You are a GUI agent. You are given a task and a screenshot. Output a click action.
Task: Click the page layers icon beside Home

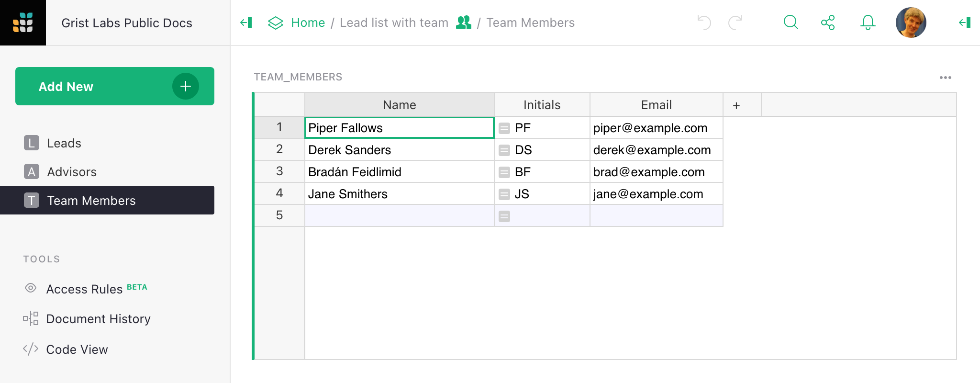275,22
